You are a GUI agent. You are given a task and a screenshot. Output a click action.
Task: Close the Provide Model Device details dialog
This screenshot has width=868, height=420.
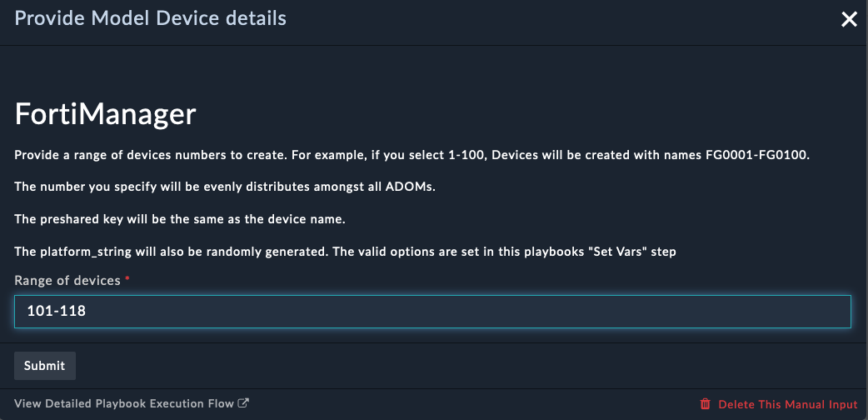tap(849, 20)
